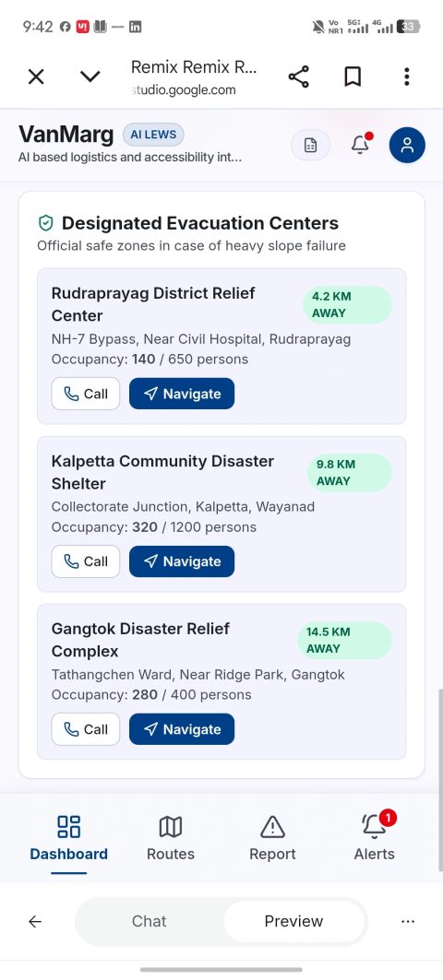Navigate to Kalpetta Community Disaster Shelter
Viewport: 443px width, 980px height.
click(x=182, y=561)
